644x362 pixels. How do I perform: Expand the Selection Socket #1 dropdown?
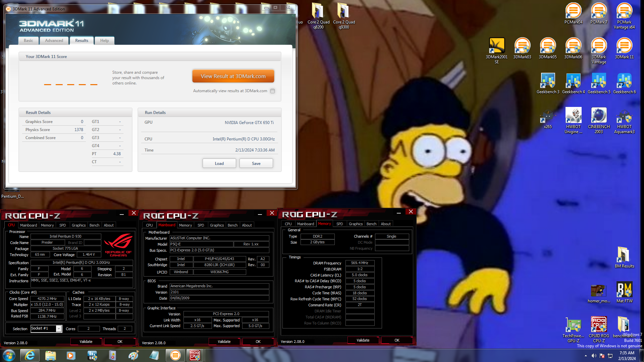(x=59, y=328)
